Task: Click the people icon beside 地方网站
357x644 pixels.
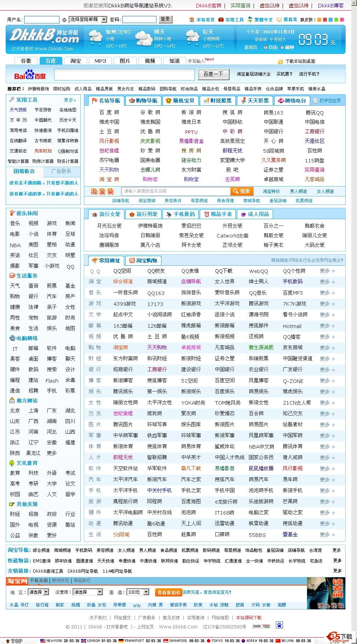Action: (12, 400)
